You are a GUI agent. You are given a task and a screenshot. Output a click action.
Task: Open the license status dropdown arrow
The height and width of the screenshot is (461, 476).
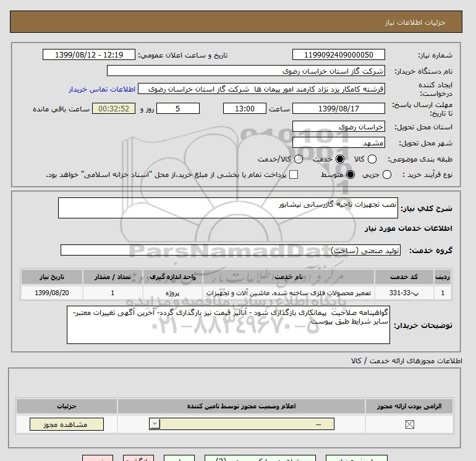(155, 424)
